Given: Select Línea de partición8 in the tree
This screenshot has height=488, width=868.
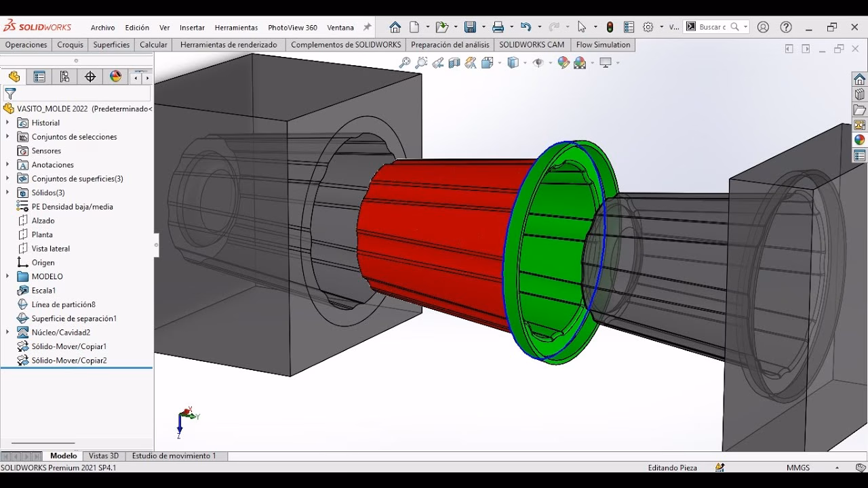Looking at the screenshot, I should (63, 304).
